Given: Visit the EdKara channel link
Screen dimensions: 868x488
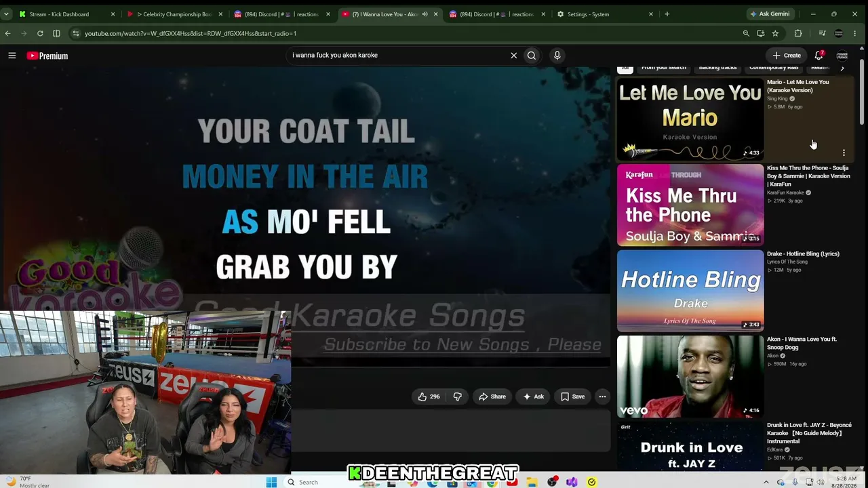Looking at the screenshot, I should (x=774, y=450).
